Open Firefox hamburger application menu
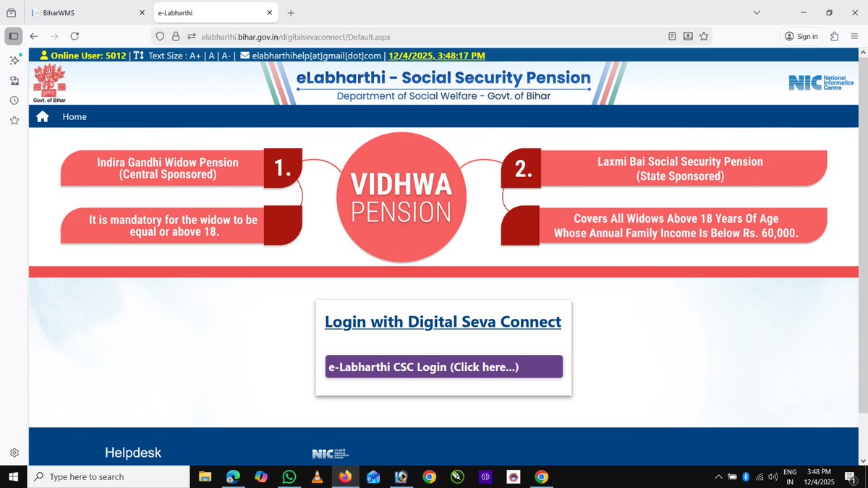 tap(855, 36)
